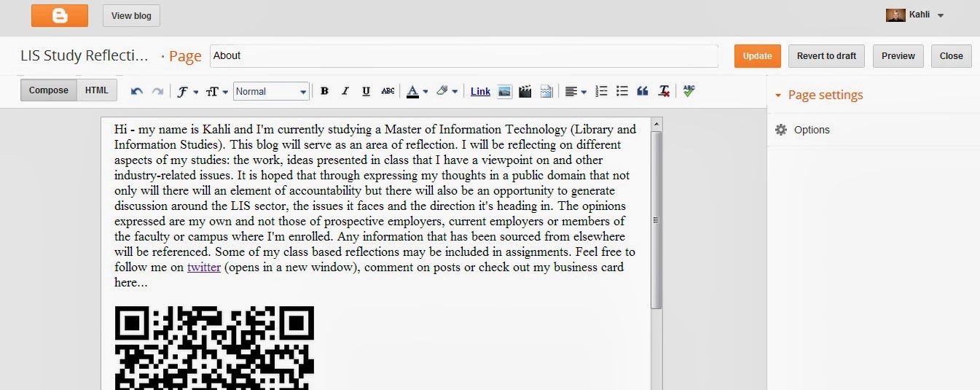Click the Preview button
This screenshot has height=390, width=980.
click(898, 56)
